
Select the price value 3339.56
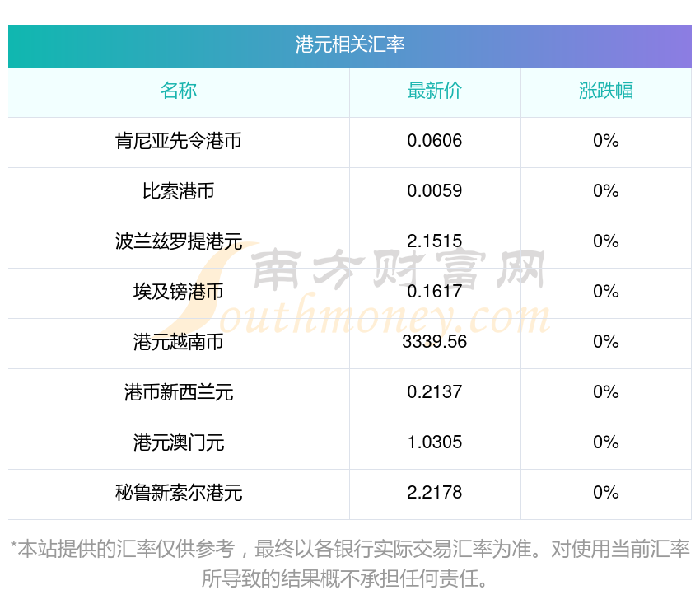point(434,342)
